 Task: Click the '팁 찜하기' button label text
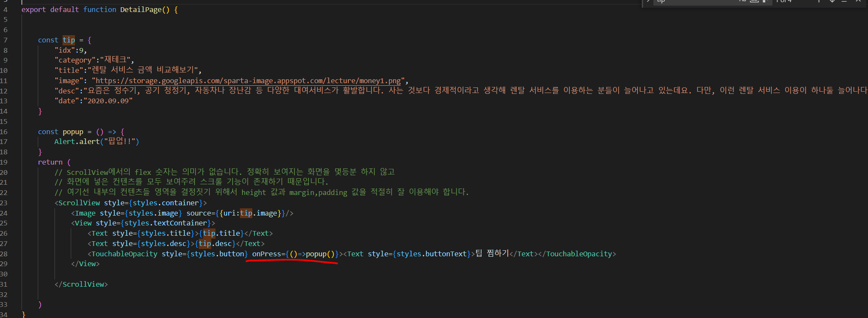tap(492, 253)
